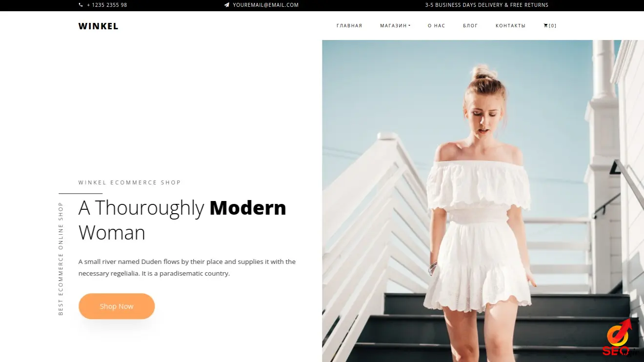Click the paper plane email icon
Image resolution: width=644 pixels, height=362 pixels.
pyautogui.click(x=227, y=5)
